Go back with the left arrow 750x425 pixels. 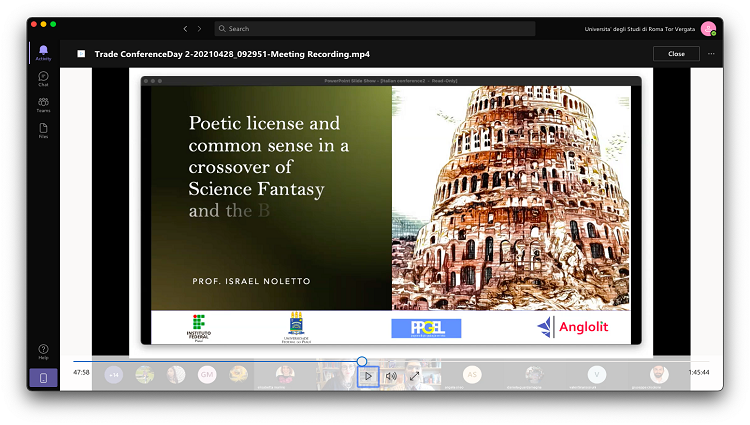click(185, 29)
